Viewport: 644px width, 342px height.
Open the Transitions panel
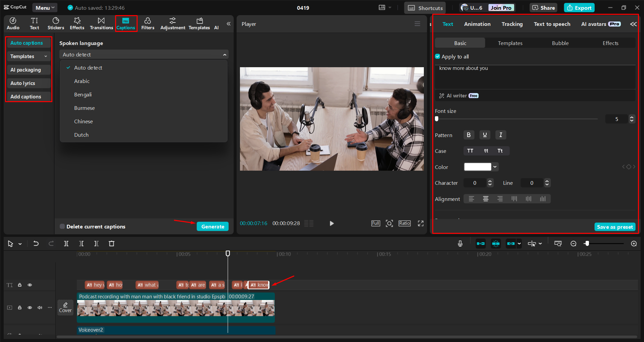tap(101, 23)
